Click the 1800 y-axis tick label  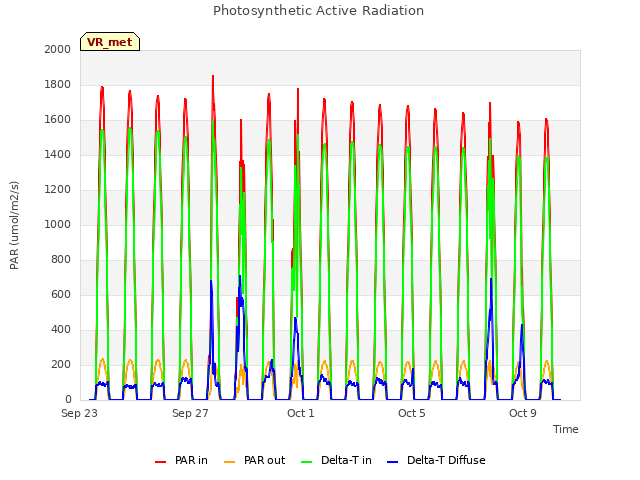point(58,84)
